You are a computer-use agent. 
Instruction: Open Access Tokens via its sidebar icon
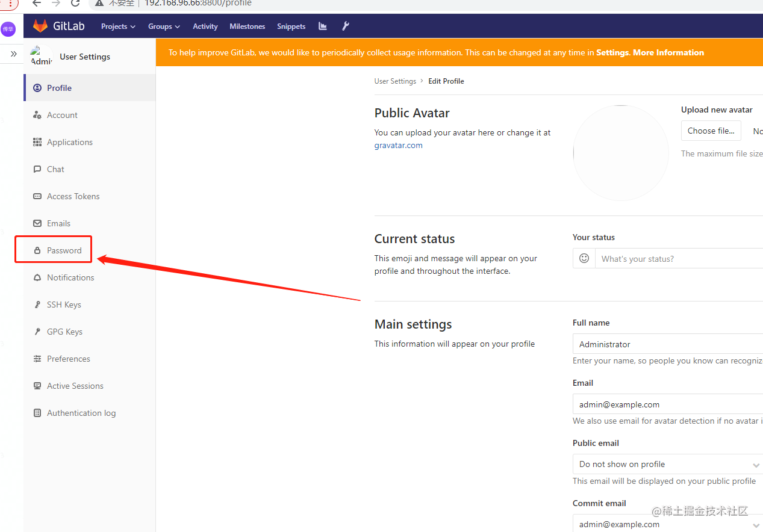(x=37, y=196)
